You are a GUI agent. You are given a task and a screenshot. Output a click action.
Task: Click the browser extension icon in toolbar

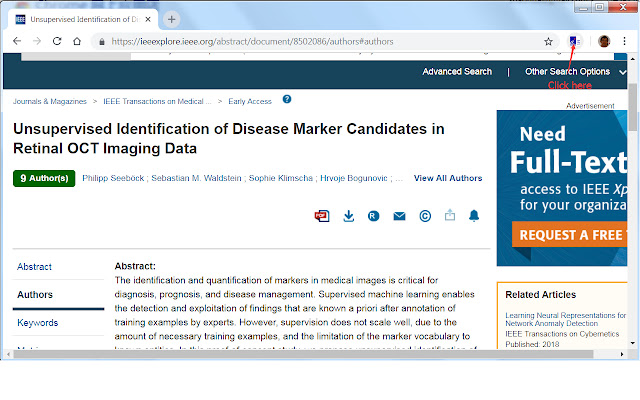[x=574, y=41]
